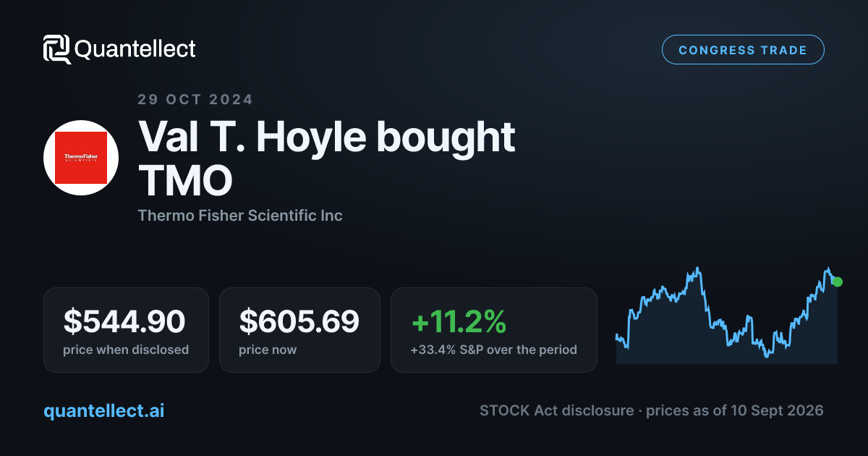
Task: Click the Quantellect logo icon
Action: [x=57, y=49]
